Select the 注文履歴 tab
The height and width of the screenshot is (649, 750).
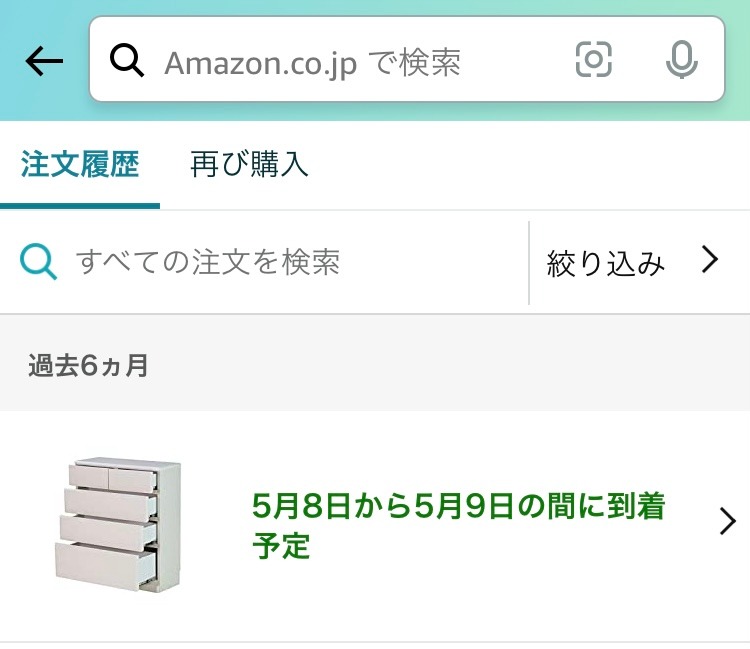tap(80, 164)
